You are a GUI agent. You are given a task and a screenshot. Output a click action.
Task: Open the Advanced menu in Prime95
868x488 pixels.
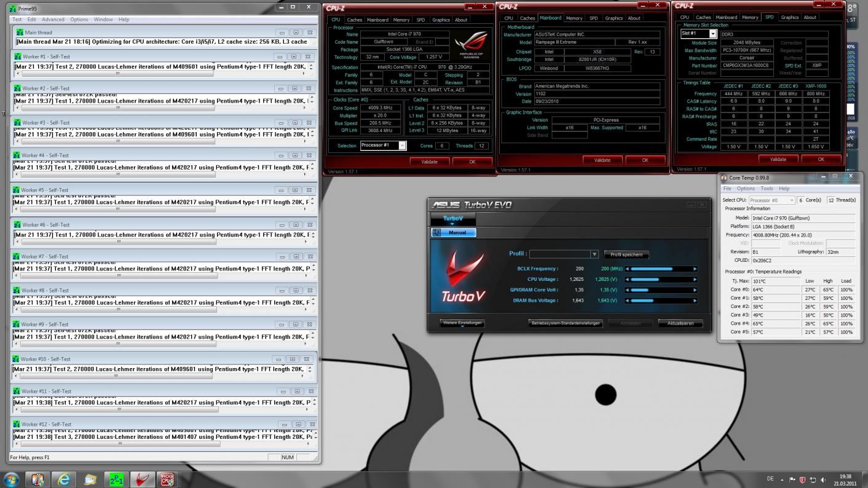pos(53,20)
